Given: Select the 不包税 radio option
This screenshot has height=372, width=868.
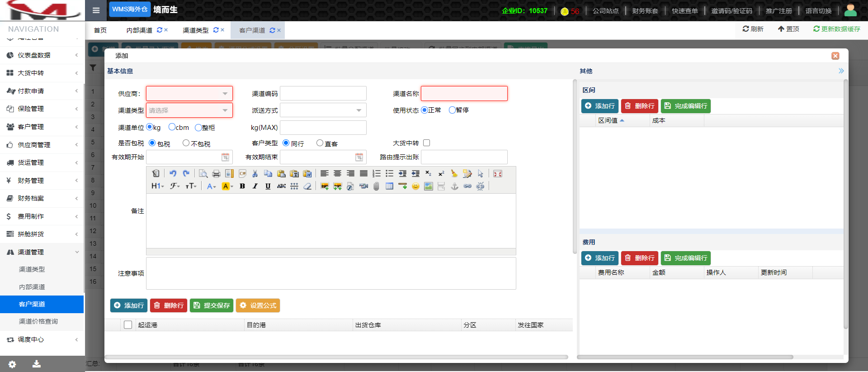Looking at the screenshot, I should [x=186, y=143].
